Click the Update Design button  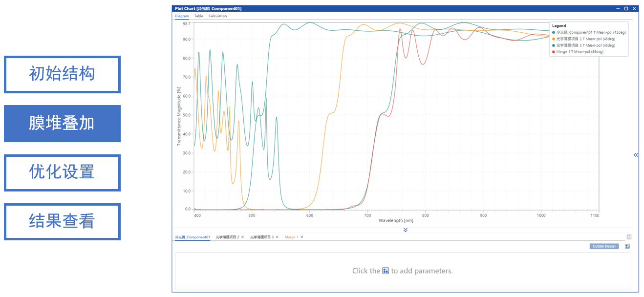[604, 246]
